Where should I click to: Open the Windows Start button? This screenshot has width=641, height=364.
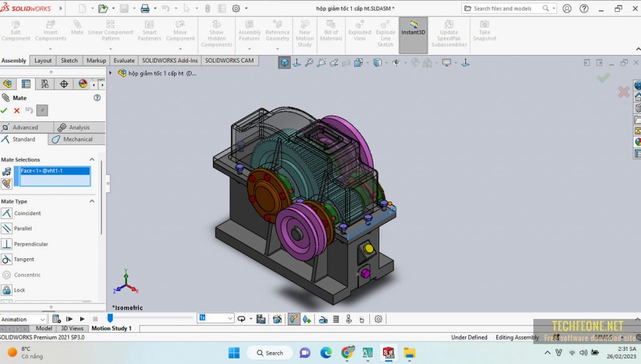(x=234, y=353)
